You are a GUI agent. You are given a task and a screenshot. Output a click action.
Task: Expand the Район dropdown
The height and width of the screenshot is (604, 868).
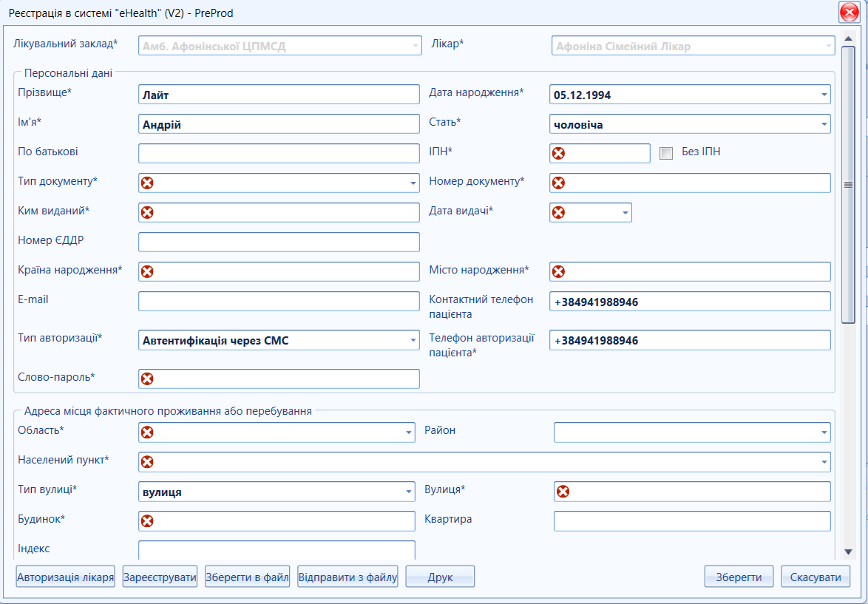point(824,432)
